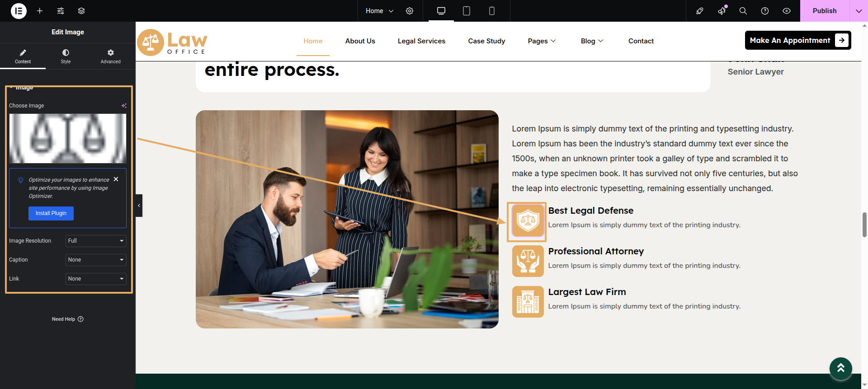The width and height of the screenshot is (868, 389).
Task: Click the AI sparkle icon beside Choose Image
Action: (124, 106)
